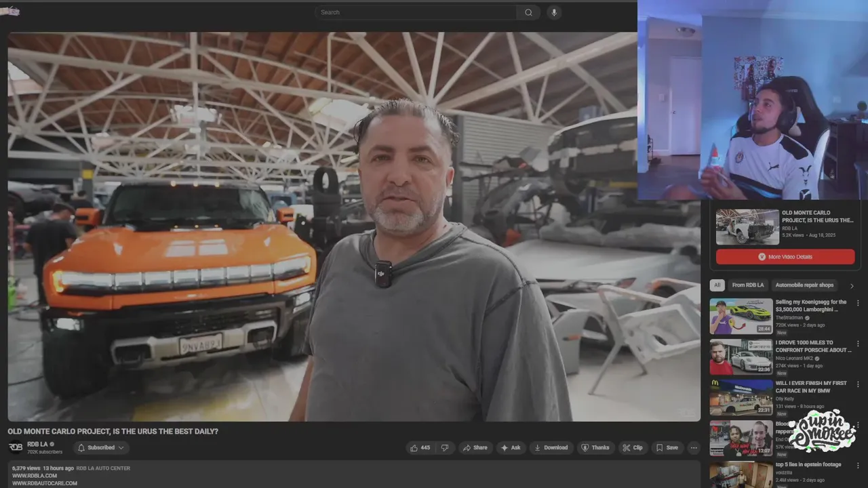Screen dimensions: 868x488
Task: Send Thanks to the creator
Action: 595,447
